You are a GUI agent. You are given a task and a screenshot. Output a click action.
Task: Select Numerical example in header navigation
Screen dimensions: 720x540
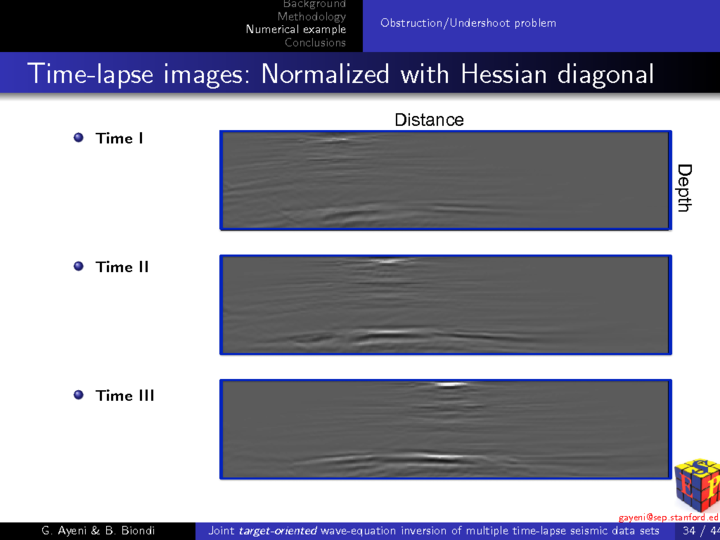click(296, 29)
